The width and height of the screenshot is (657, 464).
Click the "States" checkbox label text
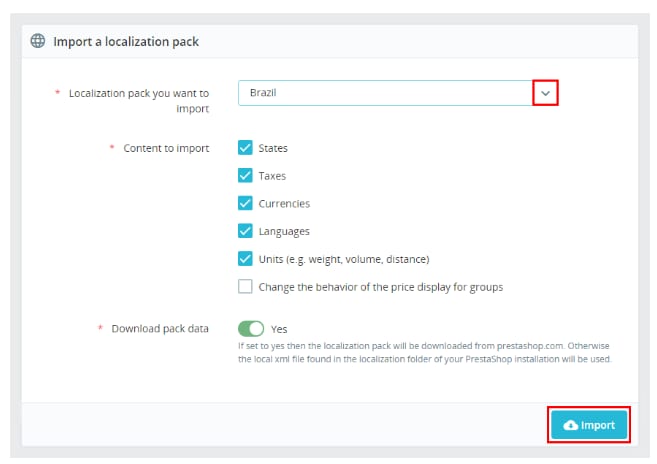tap(273, 148)
